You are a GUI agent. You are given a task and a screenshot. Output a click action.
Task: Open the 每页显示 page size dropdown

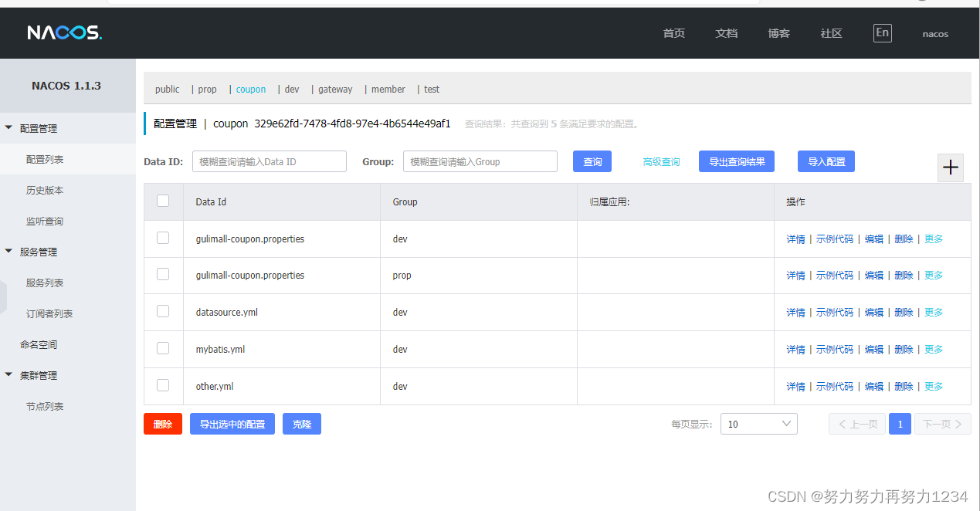(758, 424)
